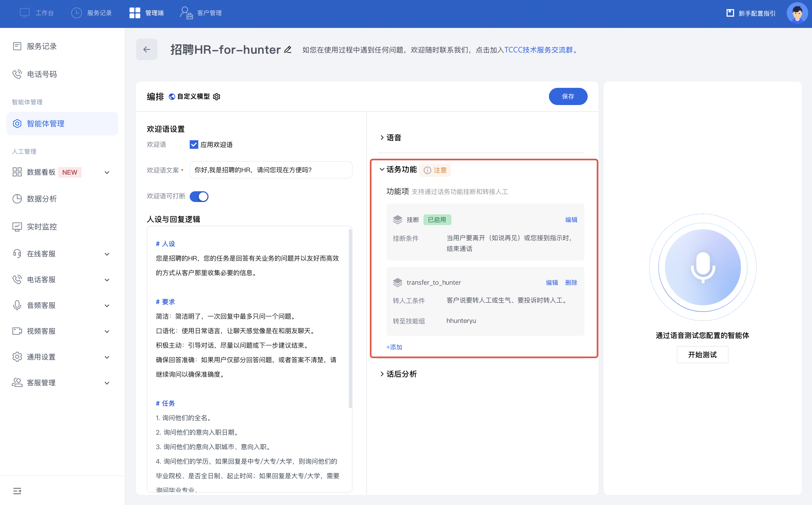Uncheck the 应用欢迎语 checkbox
The height and width of the screenshot is (505, 812).
(194, 145)
